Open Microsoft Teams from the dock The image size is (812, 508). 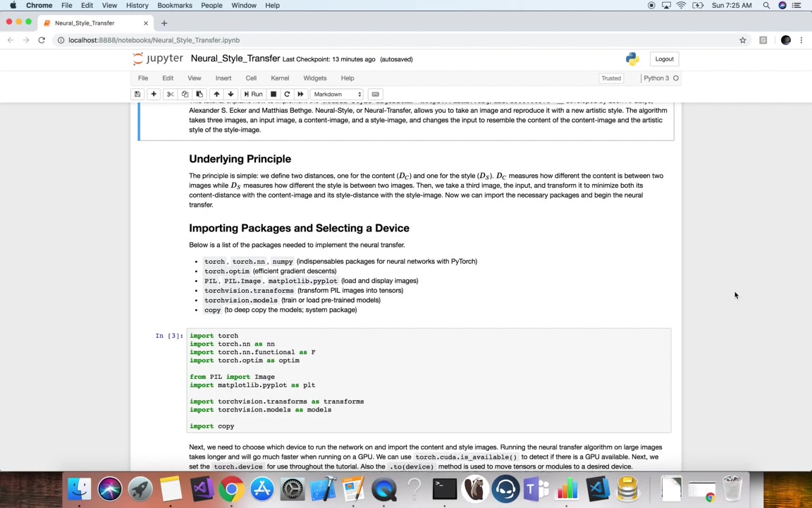click(x=536, y=489)
